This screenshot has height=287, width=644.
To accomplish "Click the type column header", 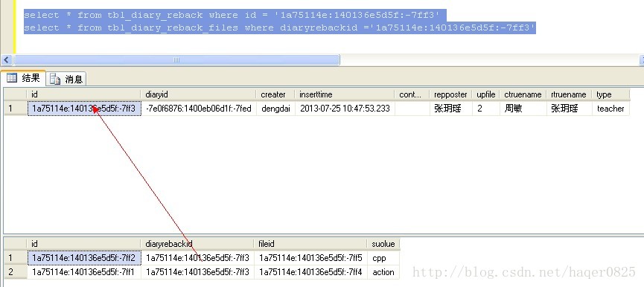I will click(610, 94).
